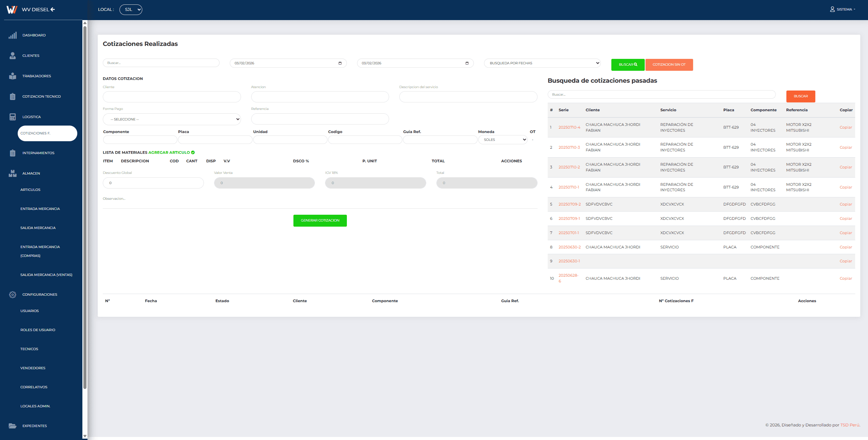
Task: Click the Almacen boxes icon
Action: (13, 174)
